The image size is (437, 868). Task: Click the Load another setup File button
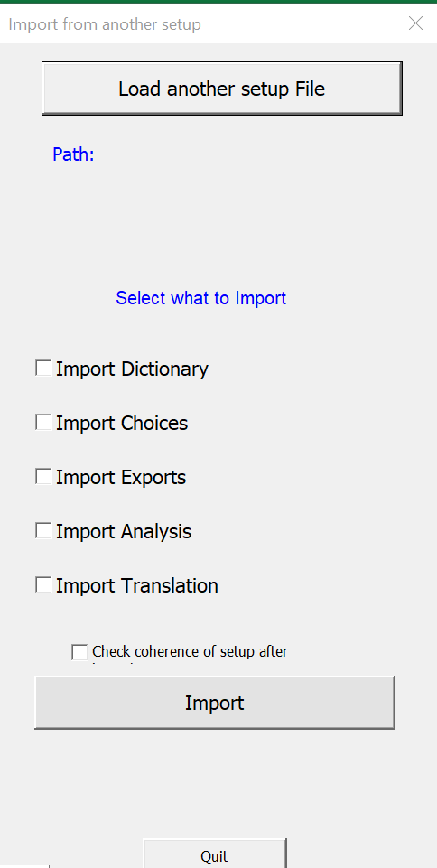(222, 89)
